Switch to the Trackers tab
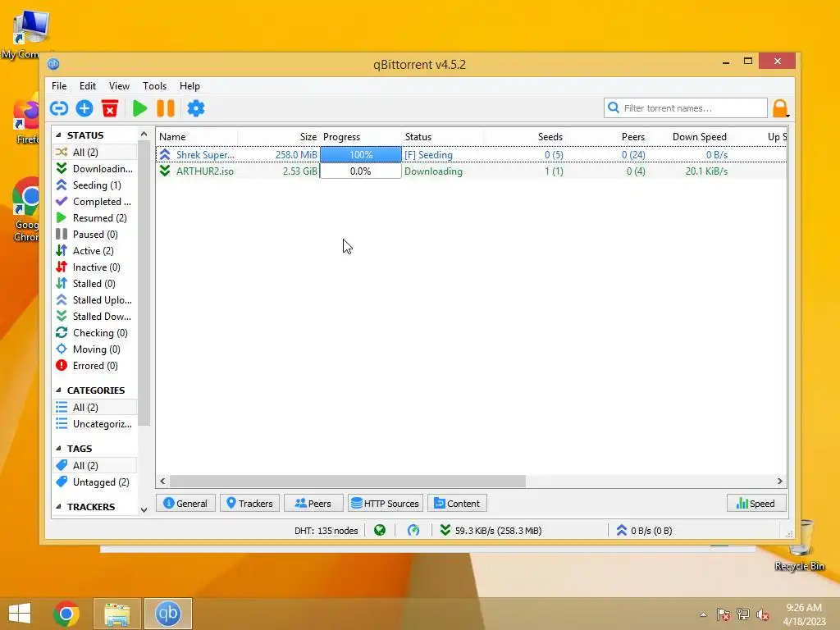This screenshot has width=840, height=630. coord(249,504)
